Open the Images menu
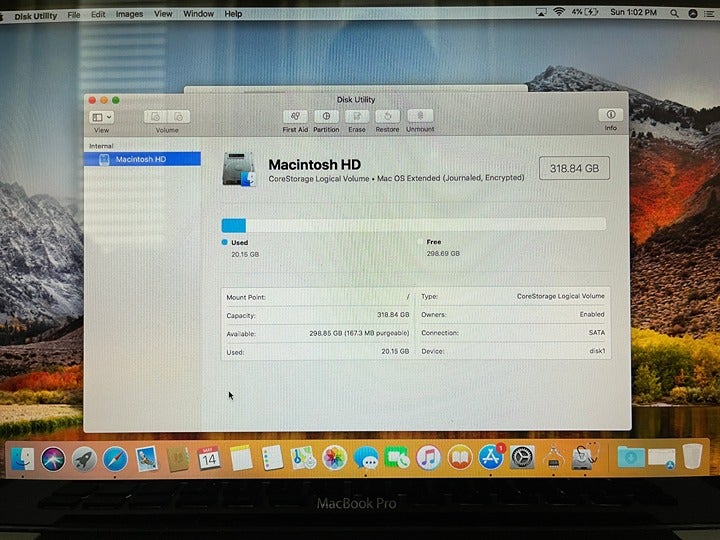 (129, 14)
